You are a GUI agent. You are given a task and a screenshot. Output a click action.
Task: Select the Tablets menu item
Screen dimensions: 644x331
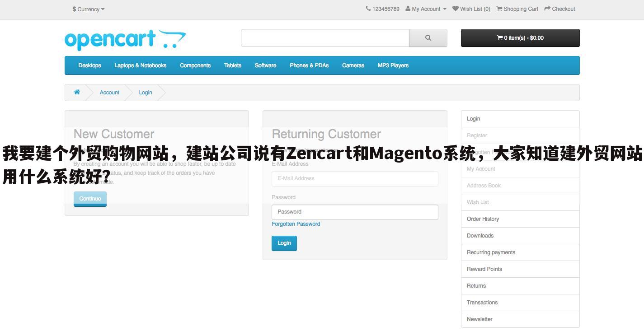[x=233, y=65]
